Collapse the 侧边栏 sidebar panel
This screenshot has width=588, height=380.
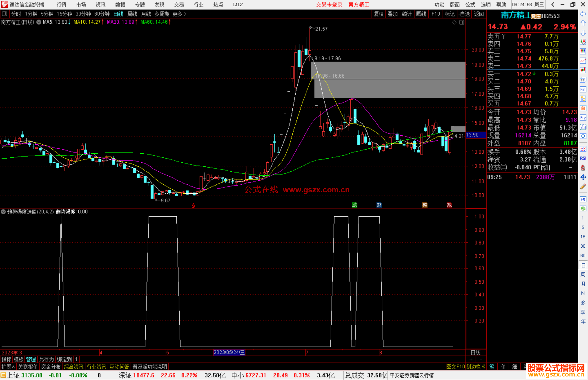[x=476, y=367]
